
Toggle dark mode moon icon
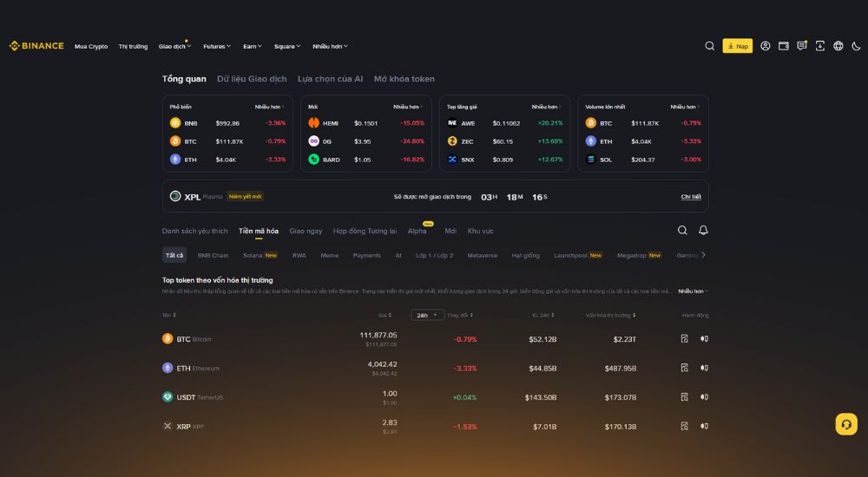[x=856, y=46]
